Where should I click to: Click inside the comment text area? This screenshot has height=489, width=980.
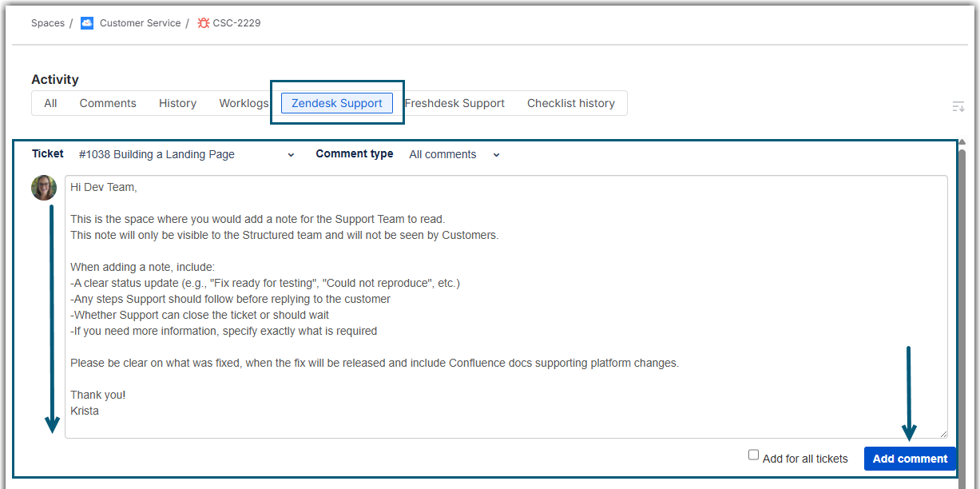(x=506, y=307)
